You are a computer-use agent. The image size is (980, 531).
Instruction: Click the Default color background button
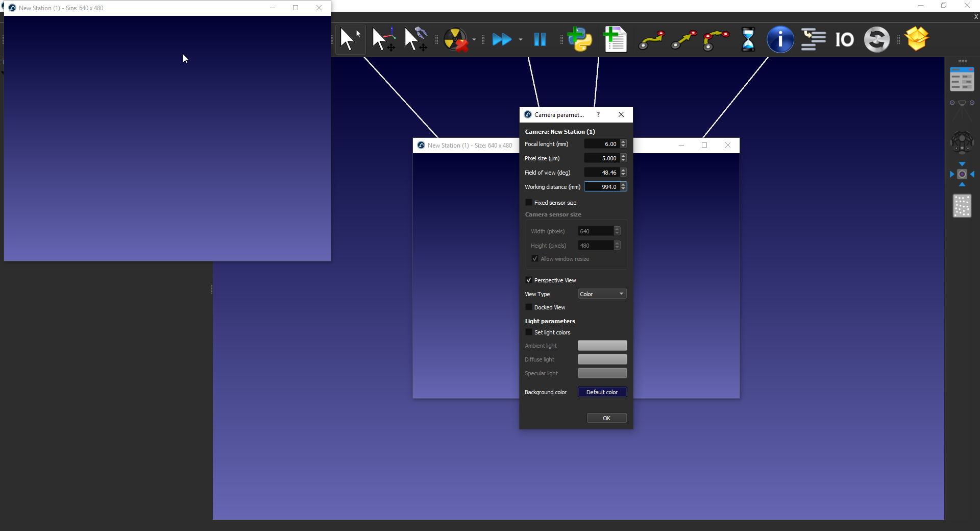coord(602,392)
